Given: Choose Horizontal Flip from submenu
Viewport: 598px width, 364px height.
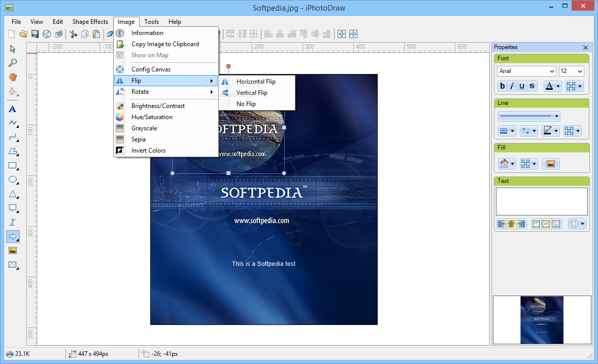Looking at the screenshot, I should pos(257,82).
